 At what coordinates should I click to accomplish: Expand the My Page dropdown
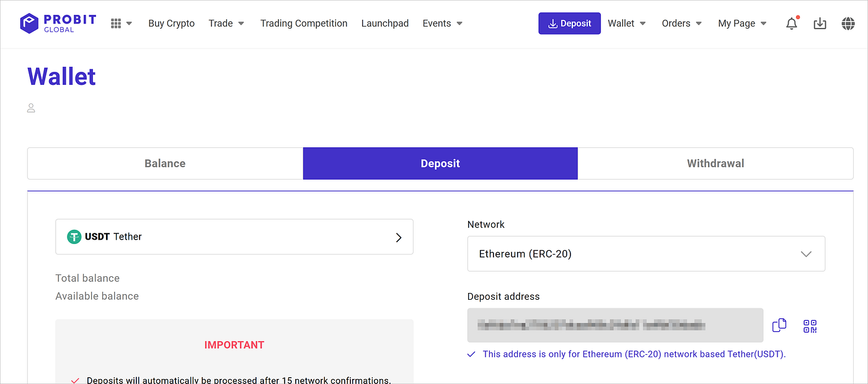click(x=742, y=24)
